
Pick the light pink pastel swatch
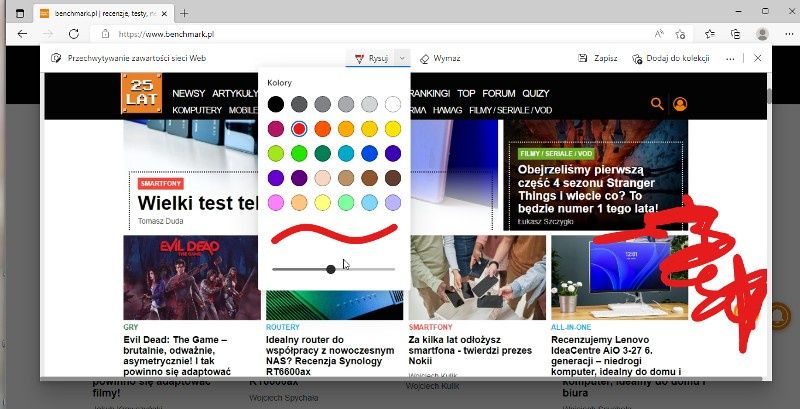coord(322,178)
